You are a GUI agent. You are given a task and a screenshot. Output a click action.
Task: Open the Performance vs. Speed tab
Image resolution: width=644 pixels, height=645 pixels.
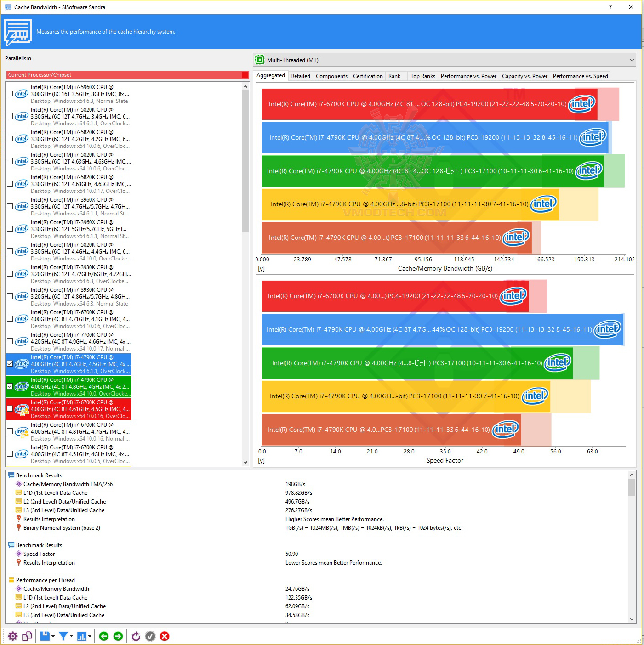[580, 76]
